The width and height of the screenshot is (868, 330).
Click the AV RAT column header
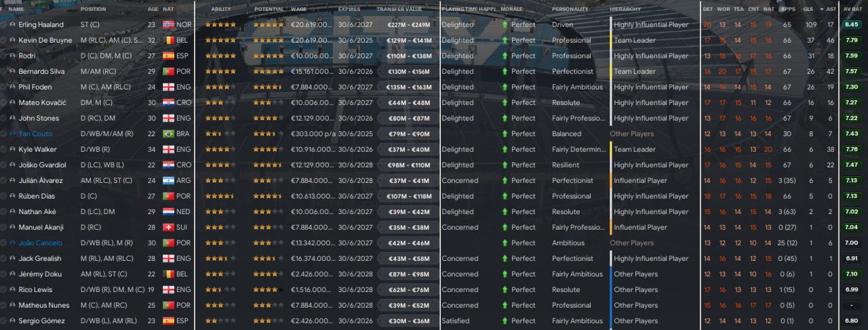(852, 9)
